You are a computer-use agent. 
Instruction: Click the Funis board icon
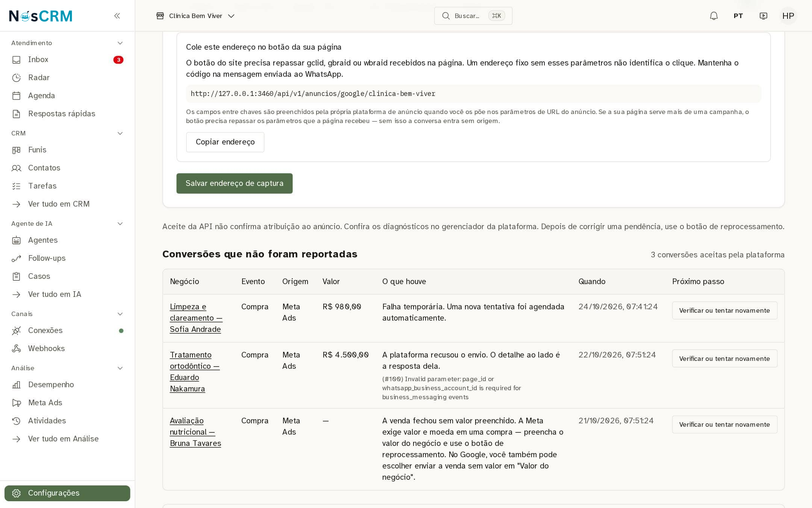(16, 150)
